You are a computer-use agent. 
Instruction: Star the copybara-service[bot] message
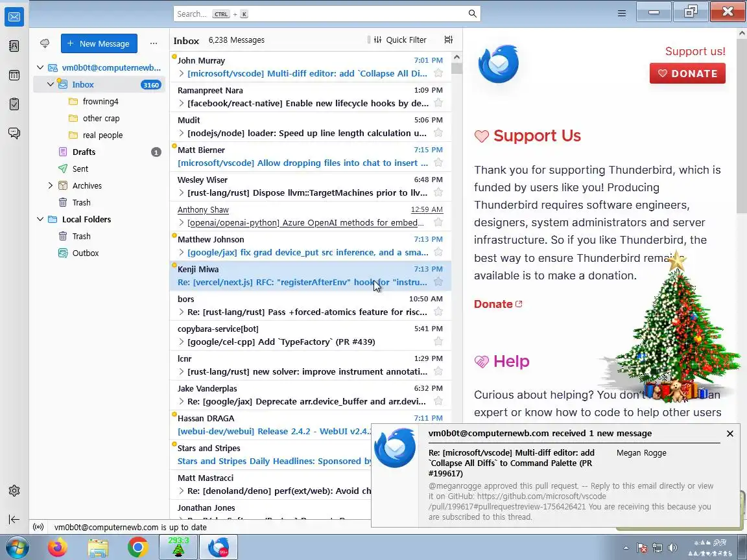point(438,342)
